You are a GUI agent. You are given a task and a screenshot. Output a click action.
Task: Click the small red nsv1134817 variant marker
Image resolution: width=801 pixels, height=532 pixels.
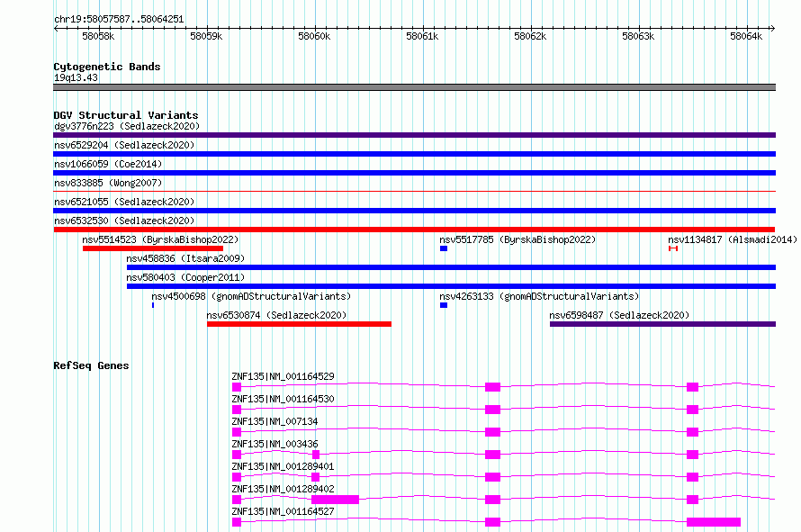(x=673, y=248)
